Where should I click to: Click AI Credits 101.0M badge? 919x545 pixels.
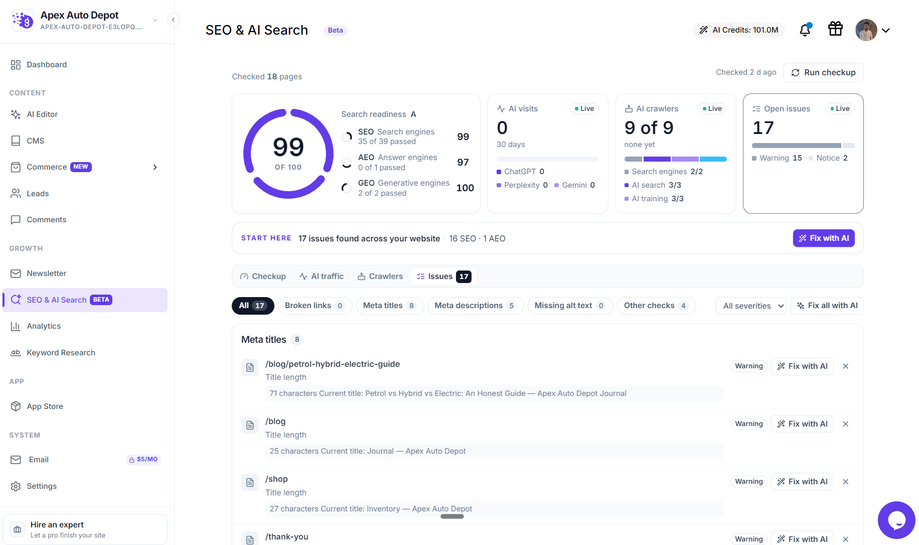[739, 30]
